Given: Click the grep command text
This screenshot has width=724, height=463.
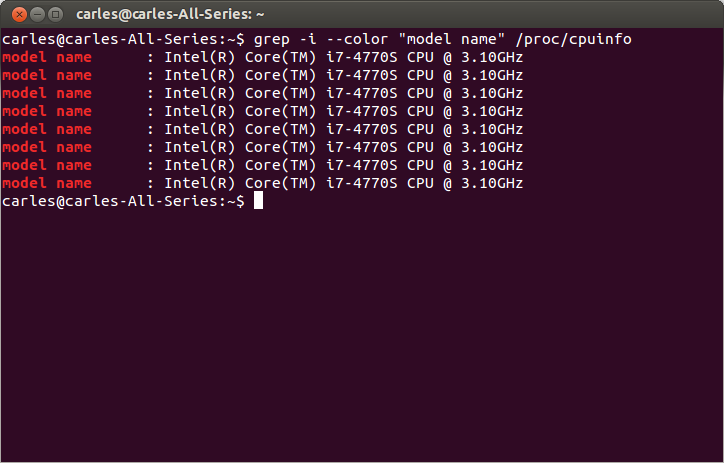Looking at the screenshot, I should click(x=272, y=39).
